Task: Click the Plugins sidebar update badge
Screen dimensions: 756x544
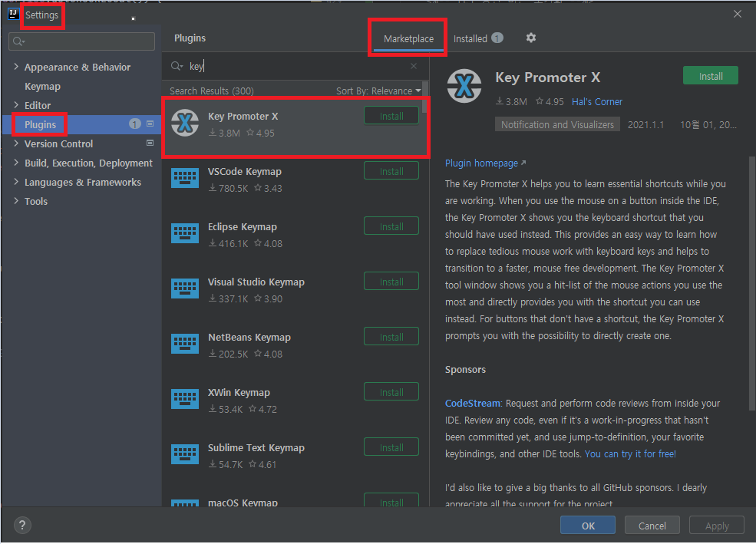Action: 135,124
